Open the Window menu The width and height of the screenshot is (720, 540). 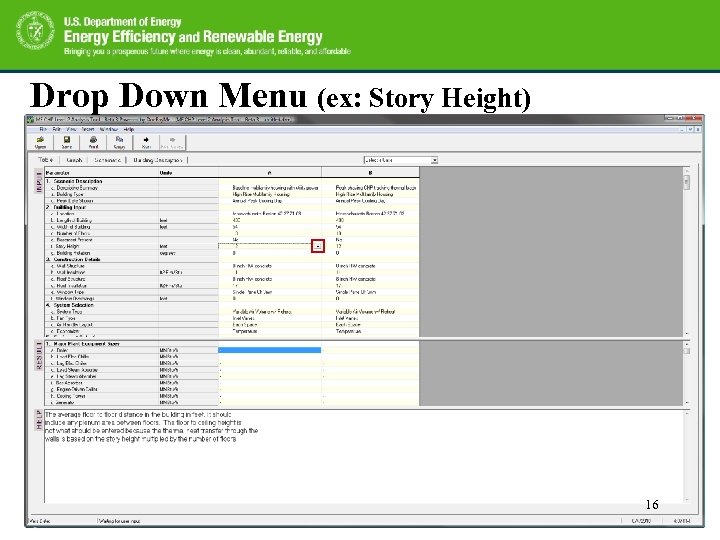108,129
